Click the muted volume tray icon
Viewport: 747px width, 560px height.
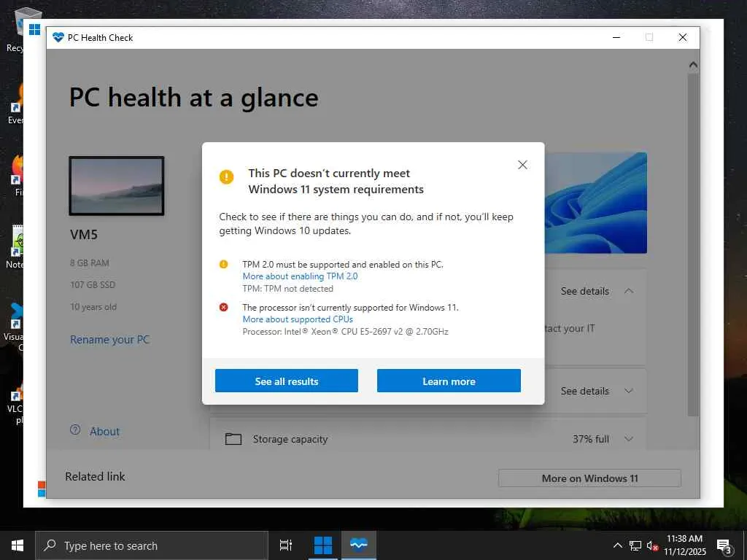point(652,545)
